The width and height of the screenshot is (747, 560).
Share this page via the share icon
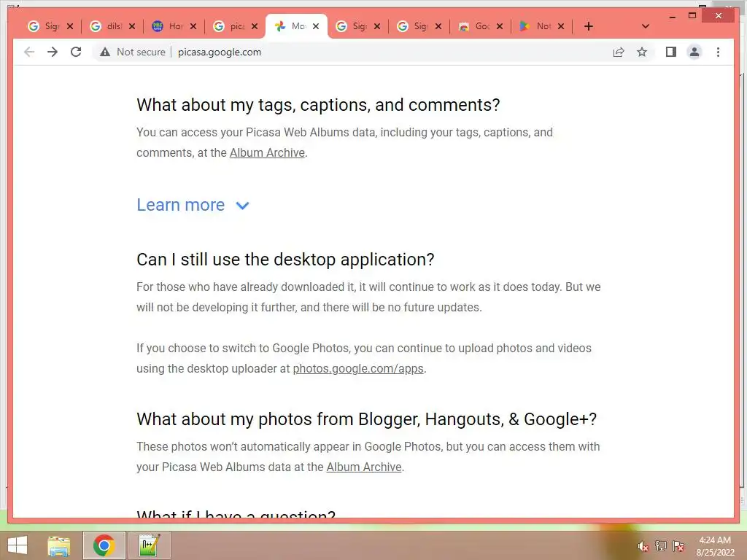pyautogui.click(x=619, y=52)
